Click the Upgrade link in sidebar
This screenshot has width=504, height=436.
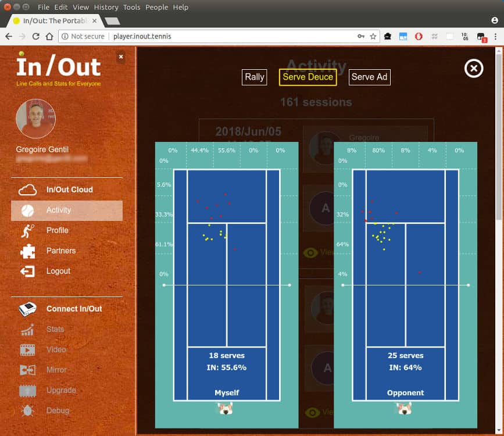tap(61, 391)
